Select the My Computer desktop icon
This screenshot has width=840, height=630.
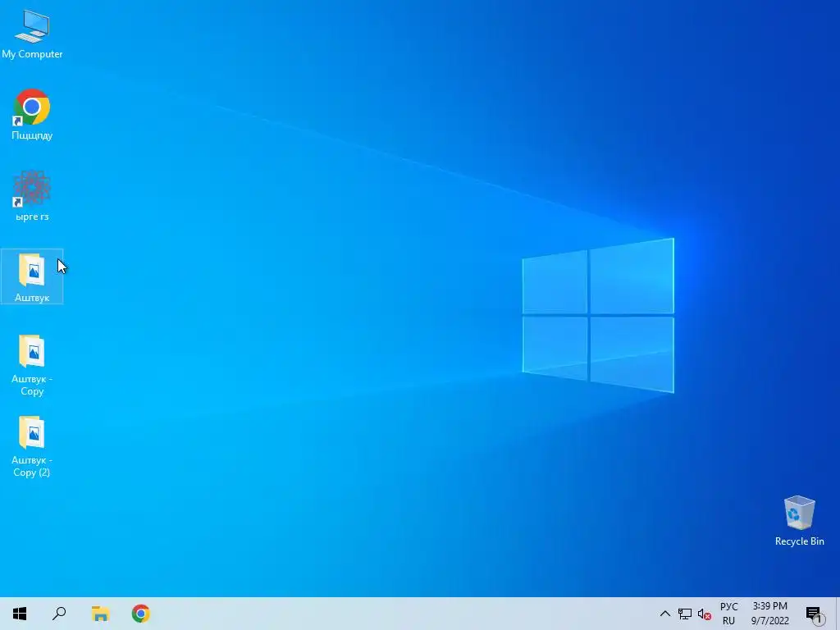tap(32, 33)
